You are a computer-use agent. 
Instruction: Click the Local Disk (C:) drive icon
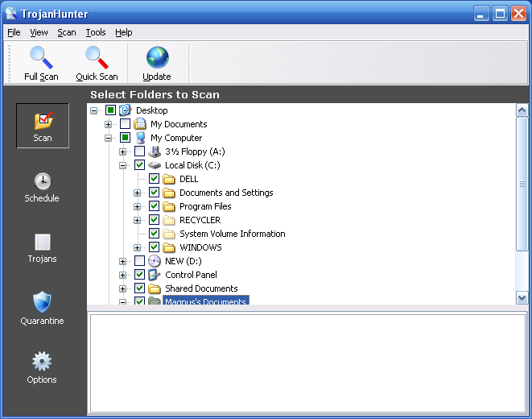[155, 165]
